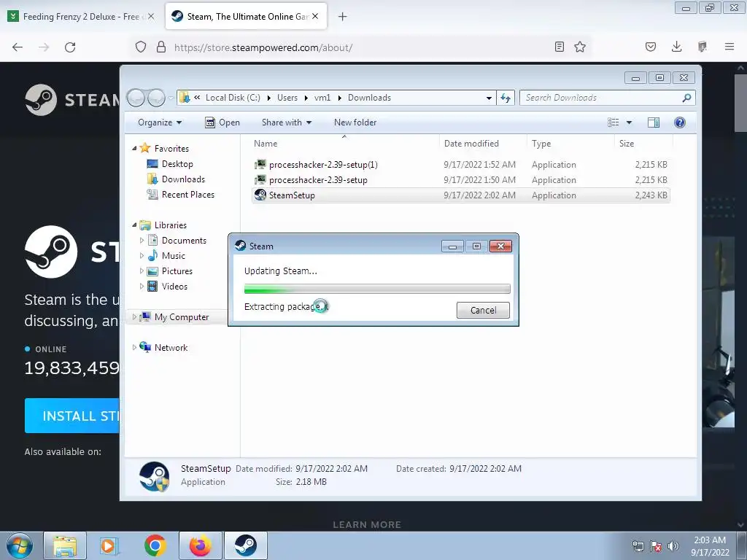Refresh the Downloads folder view
Viewport: 747px width, 560px height.
pos(506,98)
